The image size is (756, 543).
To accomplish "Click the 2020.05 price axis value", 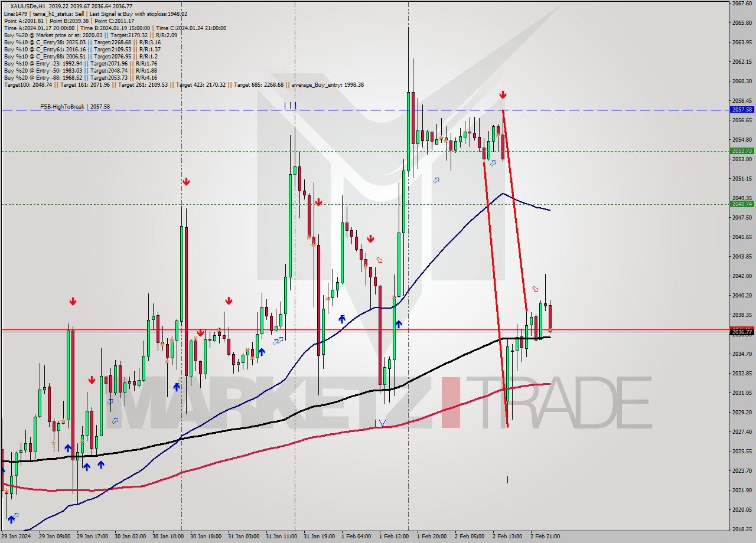I will click(x=741, y=510).
